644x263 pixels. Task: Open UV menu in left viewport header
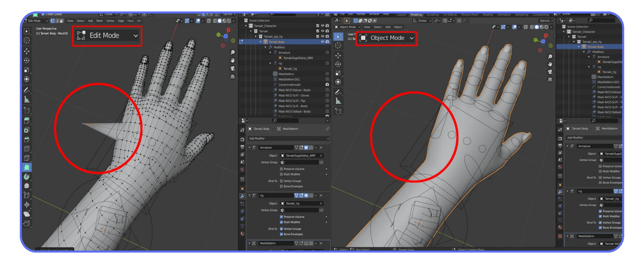[139, 21]
